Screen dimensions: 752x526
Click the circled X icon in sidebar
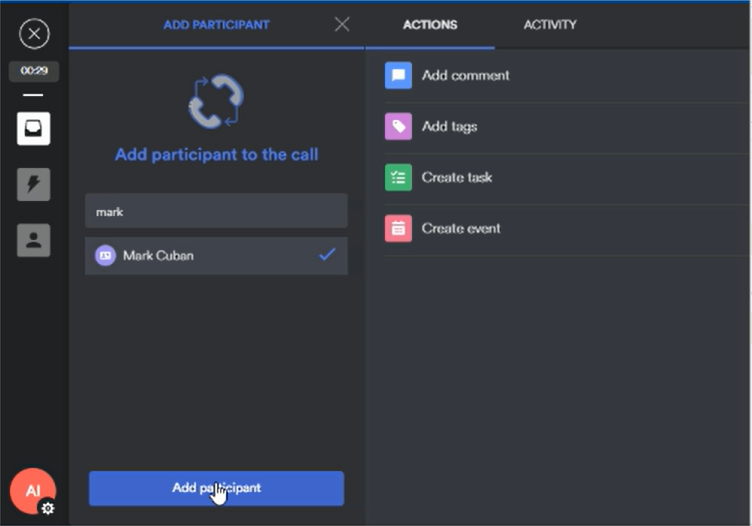click(34, 35)
